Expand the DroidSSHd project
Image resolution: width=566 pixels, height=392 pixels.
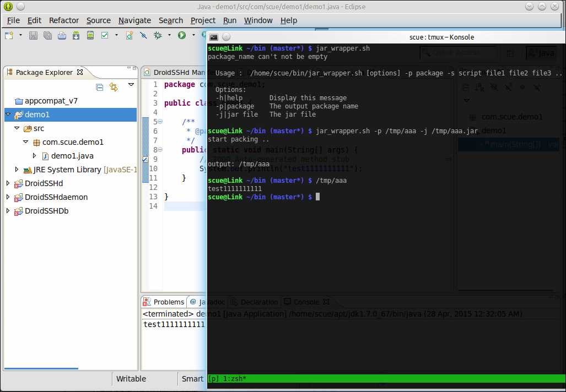click(8, 183)
